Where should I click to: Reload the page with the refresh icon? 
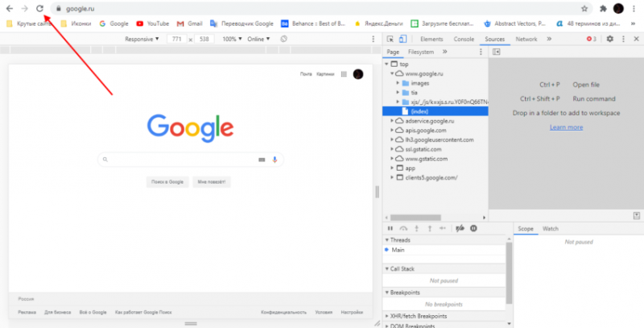(x=39, y=9)
